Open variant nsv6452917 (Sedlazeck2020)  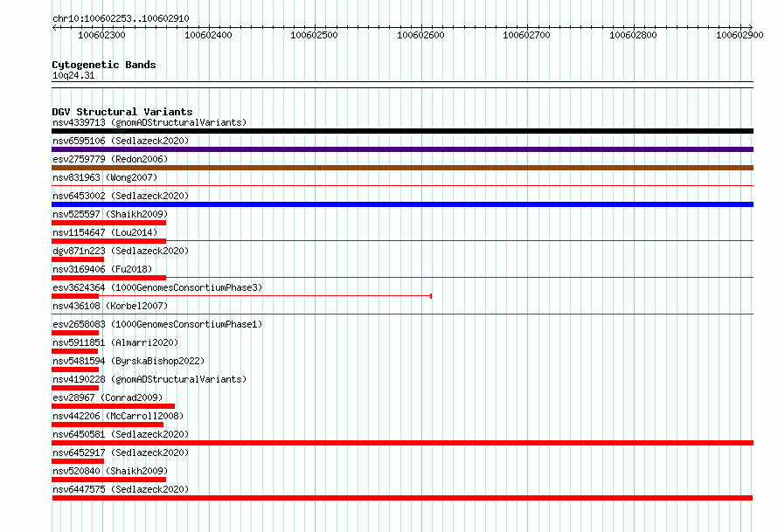point(121,453)
